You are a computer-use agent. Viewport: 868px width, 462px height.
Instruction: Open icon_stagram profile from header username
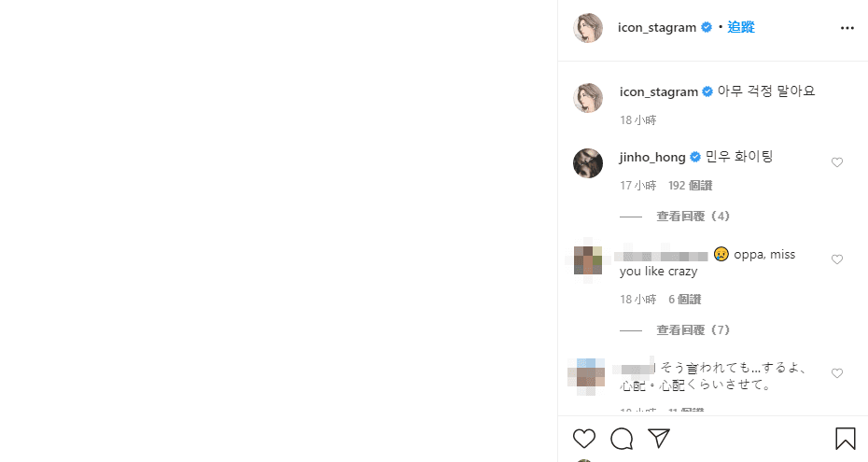[x=656, y=28]
